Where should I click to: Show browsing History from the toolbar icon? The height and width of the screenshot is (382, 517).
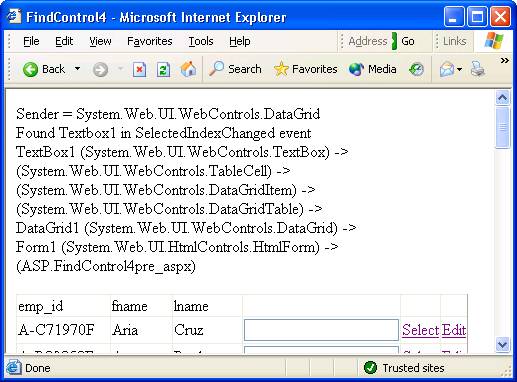[416, 69]
